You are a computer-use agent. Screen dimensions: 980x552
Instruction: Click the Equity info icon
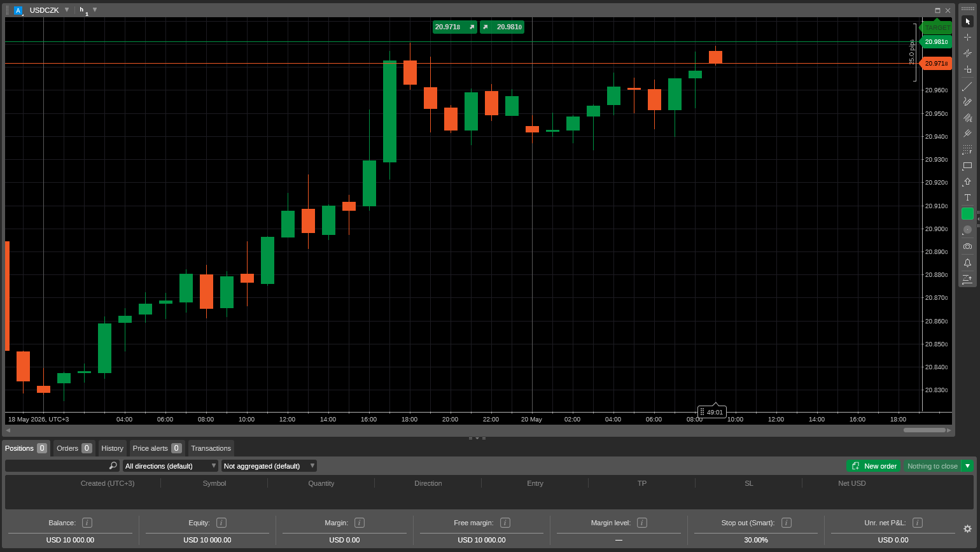tap(221, 523)
